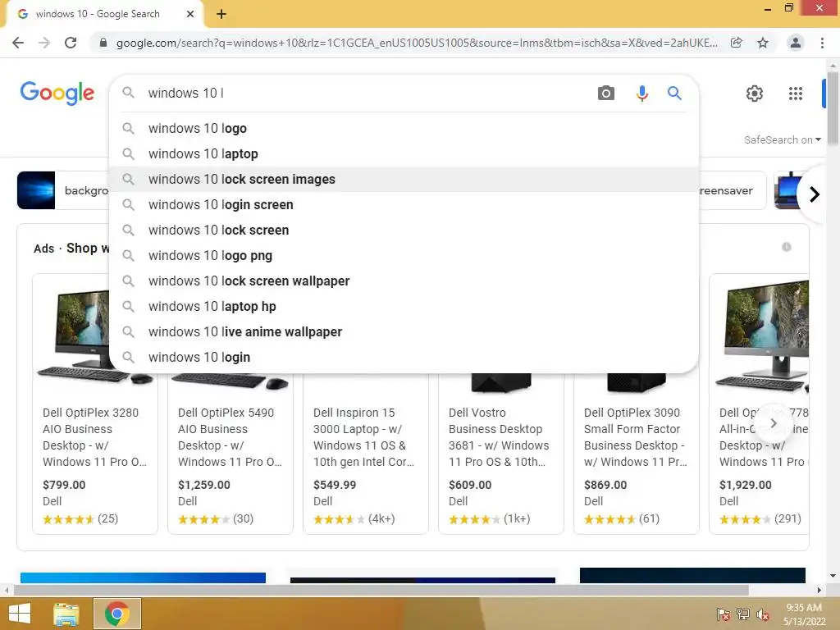Select suggestion windows 10 laptop
The width and height of the screenshot is (840, 630).
tap(404, 153)
